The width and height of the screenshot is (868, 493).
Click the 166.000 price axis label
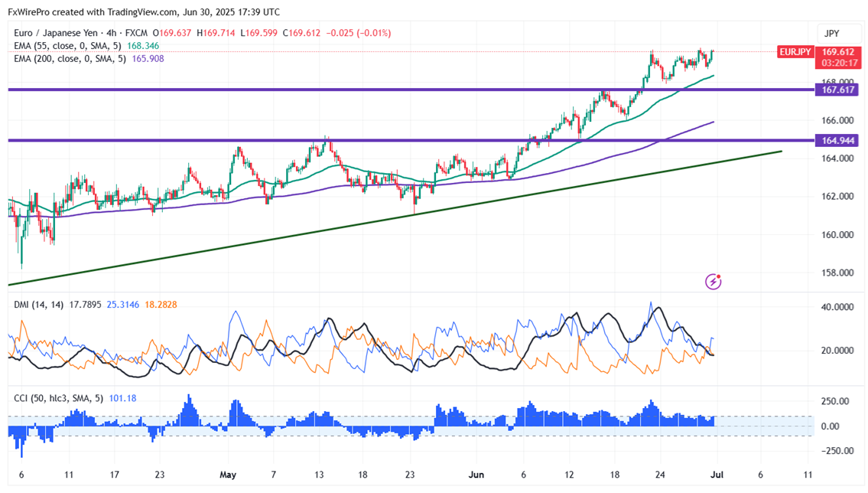coord(837,120)
